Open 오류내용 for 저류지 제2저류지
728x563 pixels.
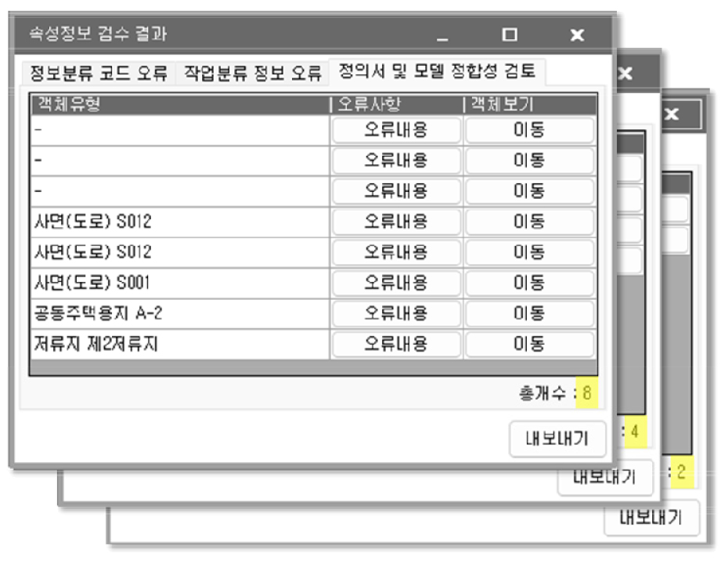[x=398, y=344]
